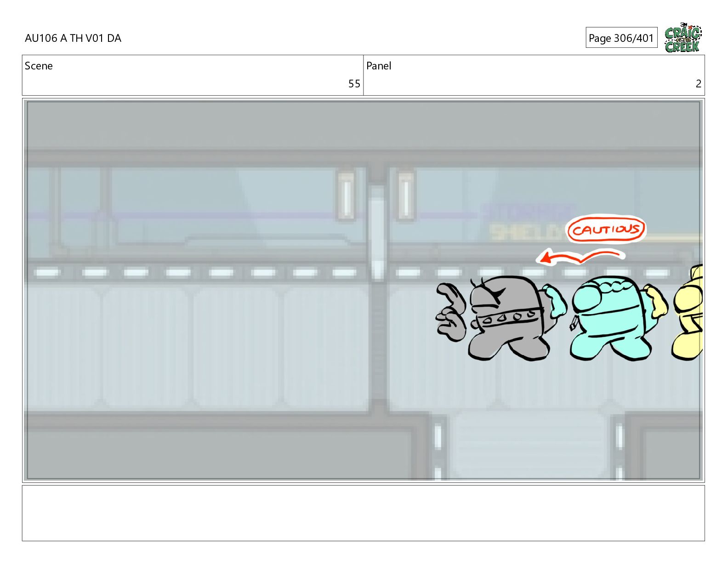
Task: Select panel number '2'
Action: (x=698, y=84)
